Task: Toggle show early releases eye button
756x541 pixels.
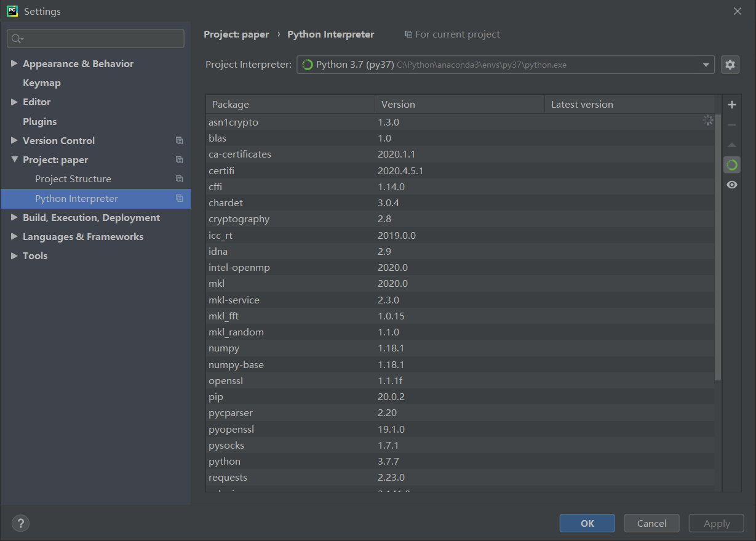Action: [731, 185]
